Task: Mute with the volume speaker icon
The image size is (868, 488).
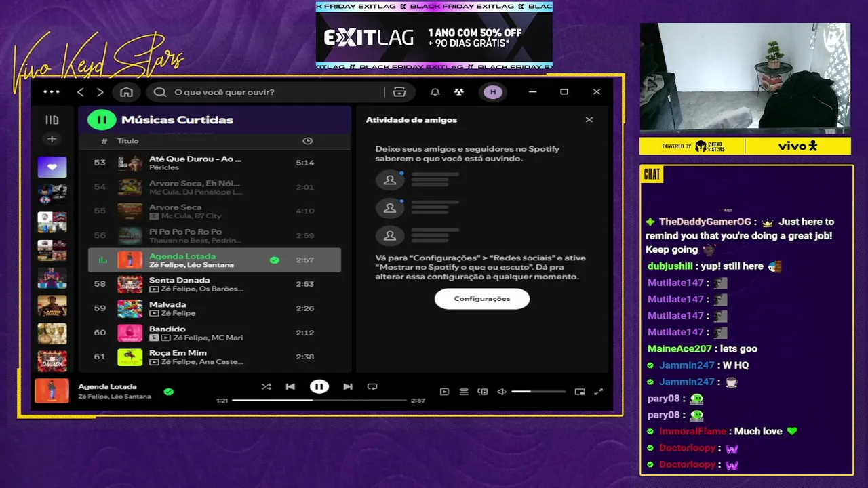Action: 502,392
